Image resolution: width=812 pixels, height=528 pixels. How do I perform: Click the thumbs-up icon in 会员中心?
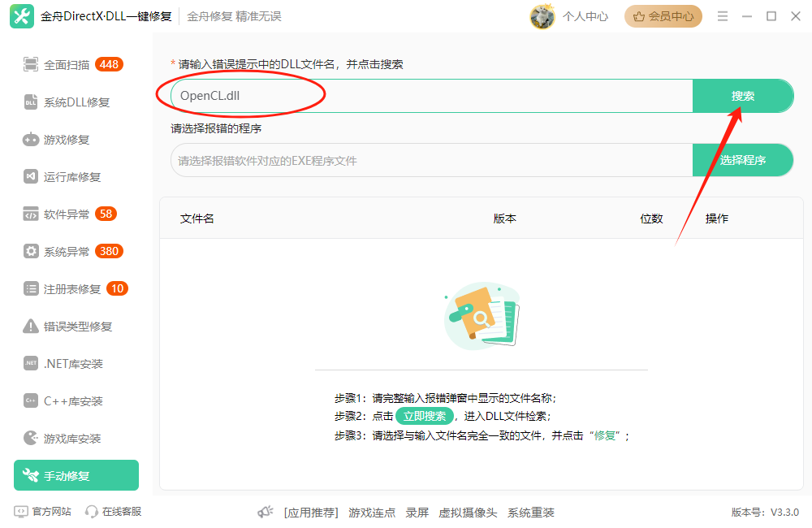[x=639, y=16]
